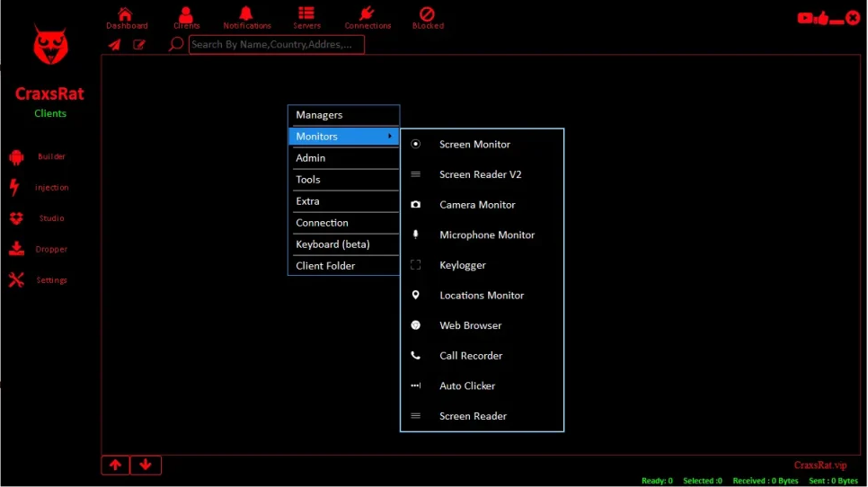This screenshot has width=868, height=487.
Task: Click the thumbs-up like icon
Action: [x=822, y=18]
